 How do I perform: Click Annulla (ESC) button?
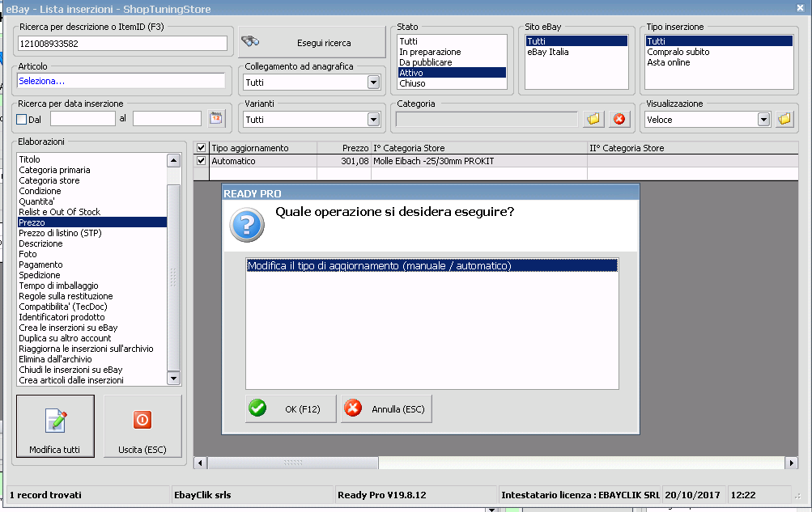pyautogui.click(x=386, y=408)
